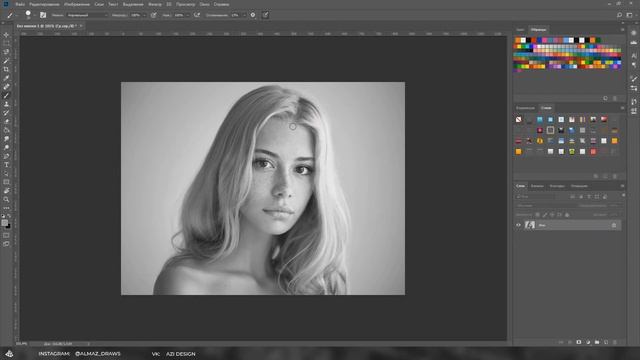Switch to the Контуры tab

pyautogui.click(x=556, y=186)
